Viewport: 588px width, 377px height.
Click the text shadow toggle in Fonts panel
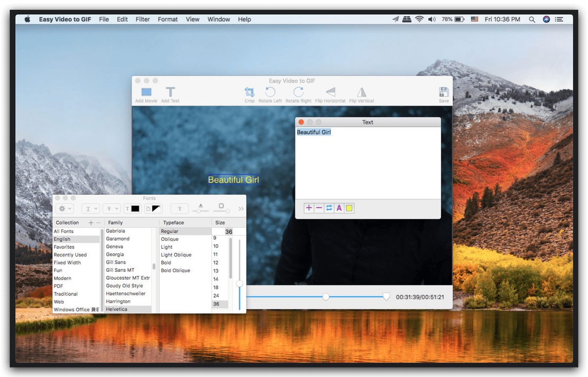click(x=180, y=209)
